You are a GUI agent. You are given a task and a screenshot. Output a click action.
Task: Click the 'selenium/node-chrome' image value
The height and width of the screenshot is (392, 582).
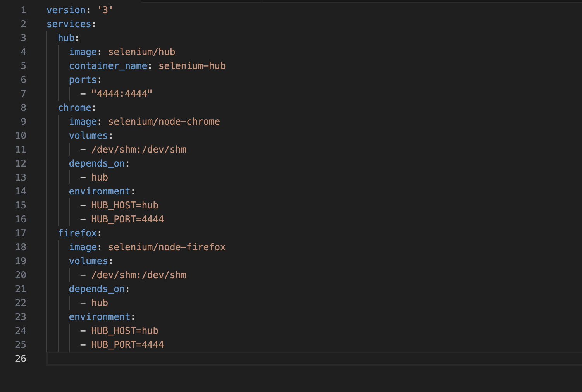pos(164,122)
